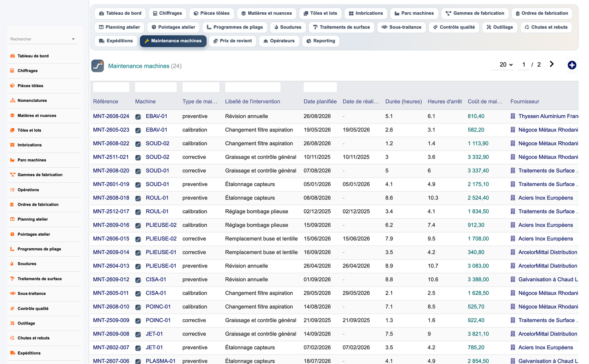
Task: Open the Reporting tab
Action: click(x=321, y=41)
